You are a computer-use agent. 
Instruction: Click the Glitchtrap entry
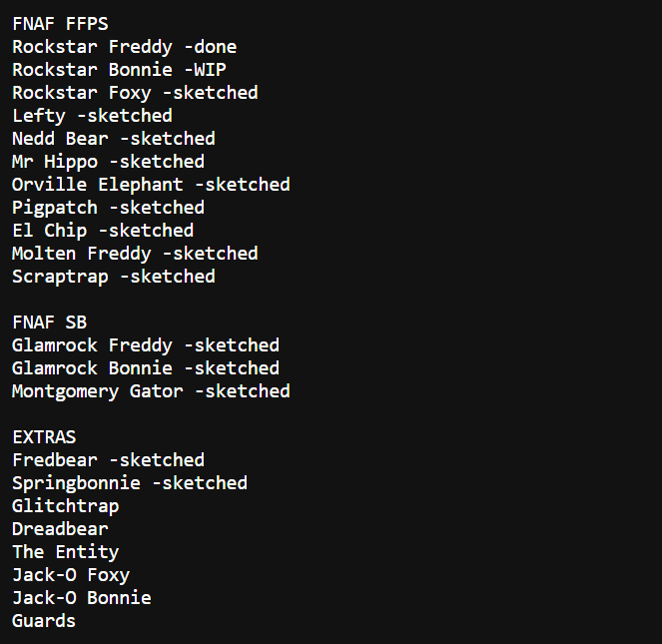click(x=65, y=506)
